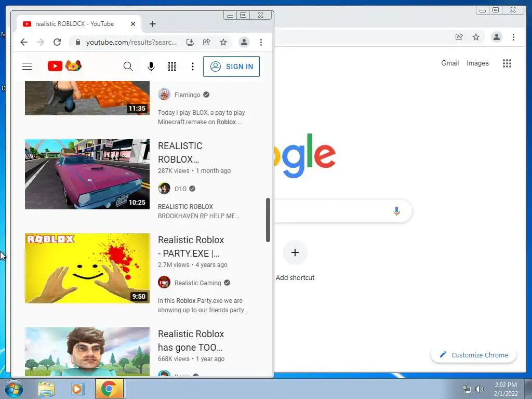This screenshot has height=399, width=532.
Task: Click the network icon in system tray
Action: [467, 389]
